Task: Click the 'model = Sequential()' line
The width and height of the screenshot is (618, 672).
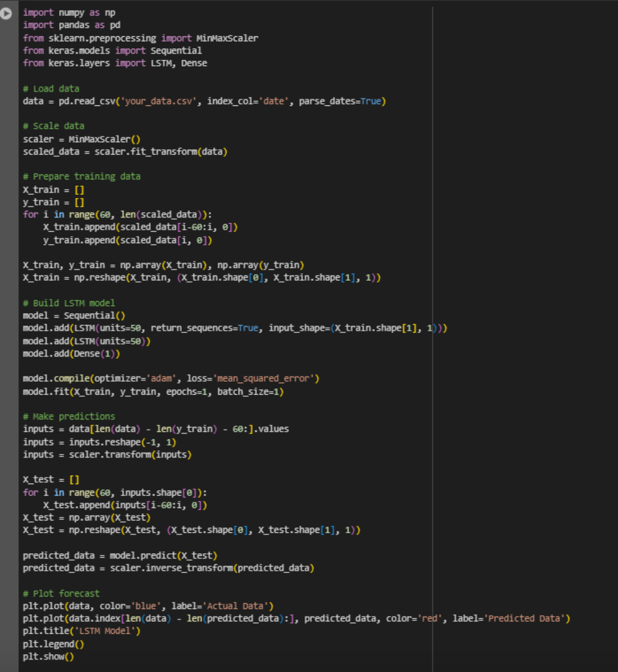Action: click(74, 316)
